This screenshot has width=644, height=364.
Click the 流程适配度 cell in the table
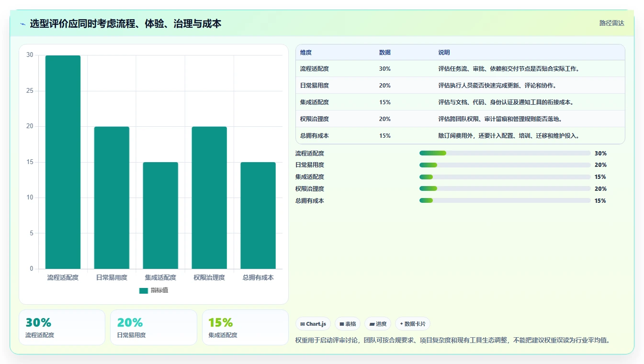click(315, 69)
